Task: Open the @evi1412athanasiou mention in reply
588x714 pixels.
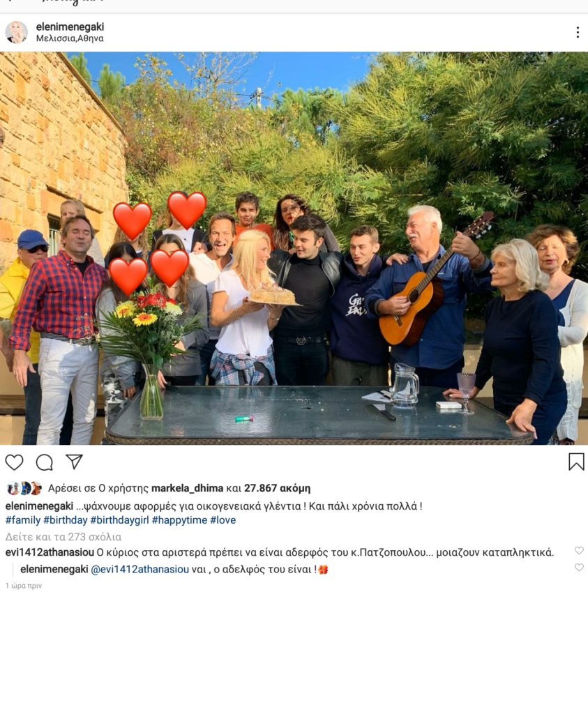Action: [x=140, y=569]
